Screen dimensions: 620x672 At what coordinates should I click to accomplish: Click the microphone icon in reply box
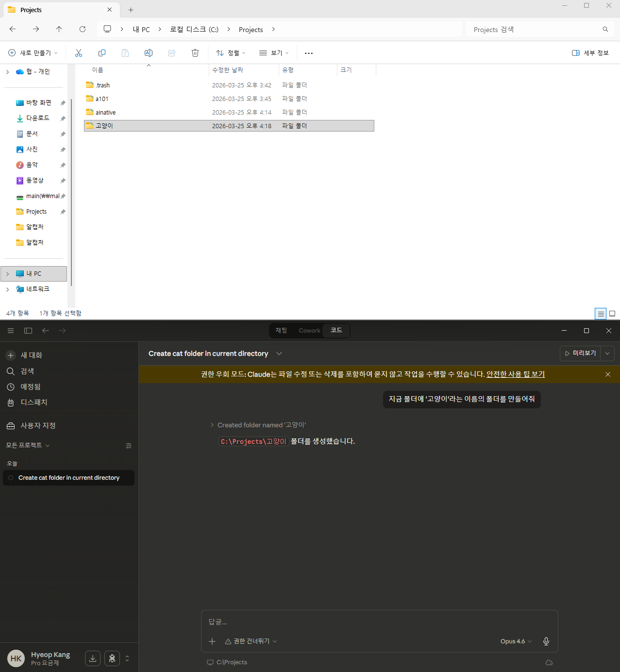[546, 641]
